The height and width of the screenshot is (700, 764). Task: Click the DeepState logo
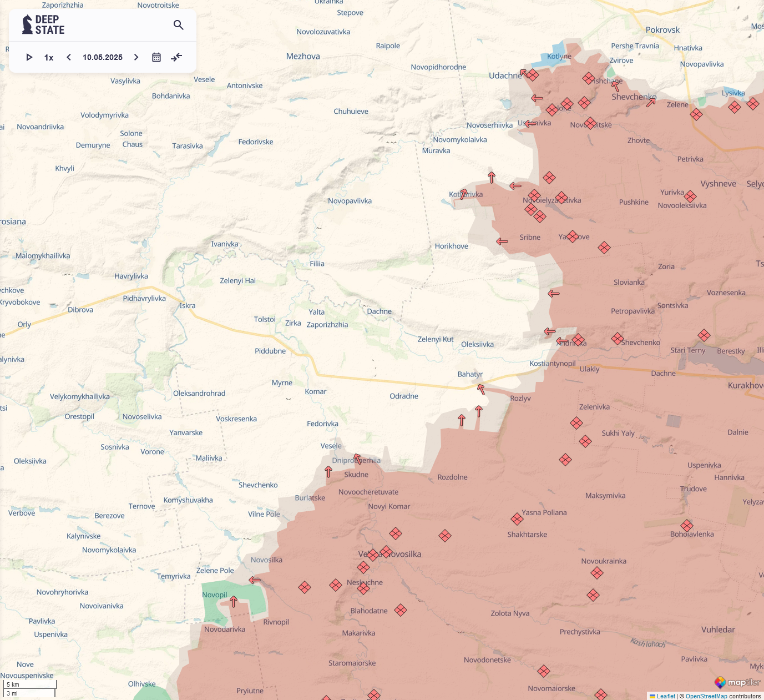coord(43,25)
